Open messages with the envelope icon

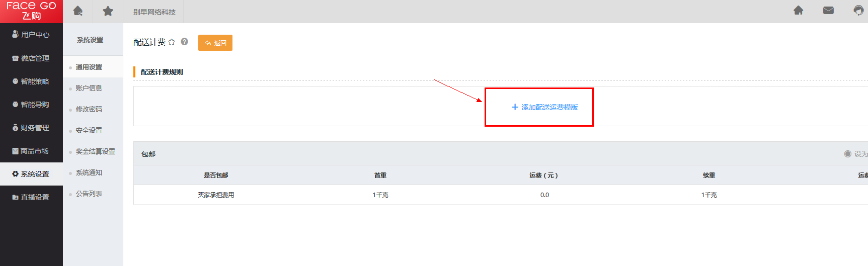[x=828, y=11]
